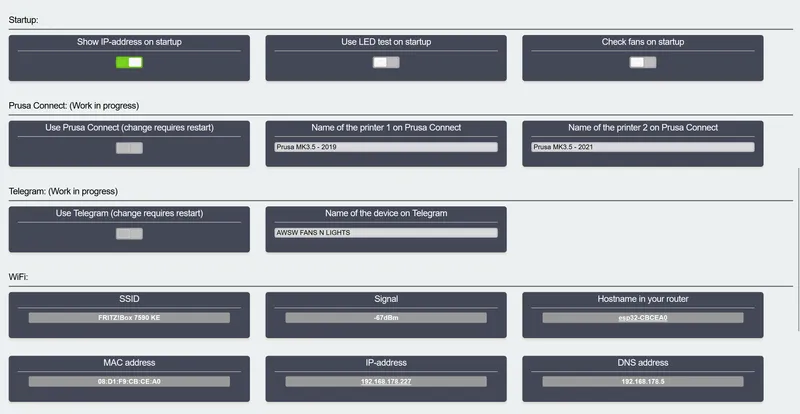
Task: Click 'Name of the device on Telegram' label
Action: 386,213
